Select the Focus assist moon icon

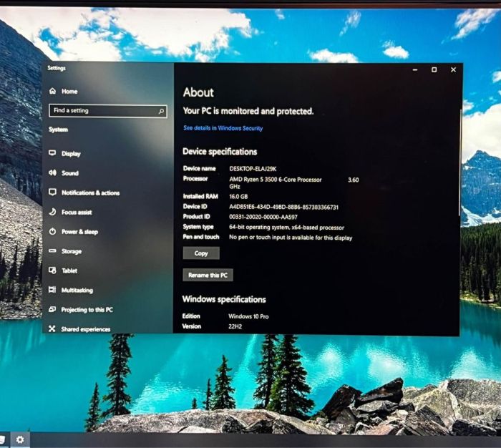pyautogui.click(x=52, y=212)
